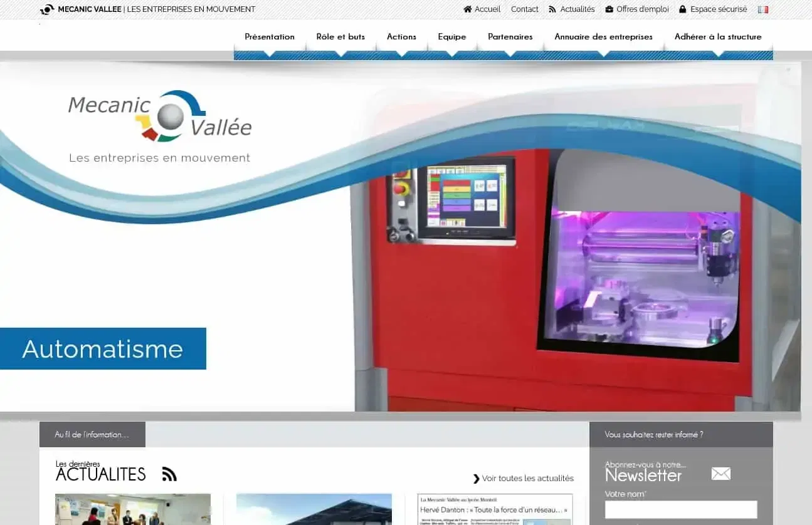Open Adhérer à la structure page
This screenshot has height=525, width=812.
coord(718,37)
